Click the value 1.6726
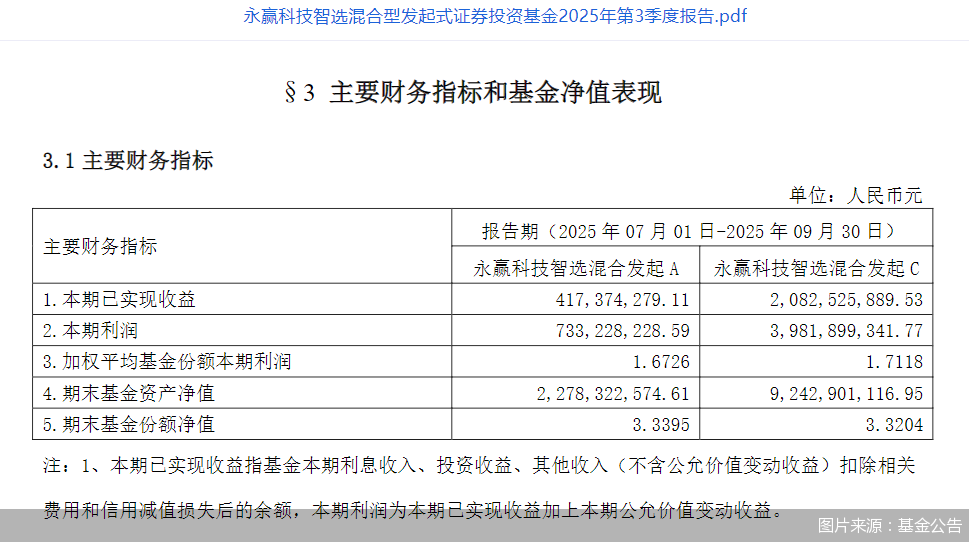 tap(660, 361)
